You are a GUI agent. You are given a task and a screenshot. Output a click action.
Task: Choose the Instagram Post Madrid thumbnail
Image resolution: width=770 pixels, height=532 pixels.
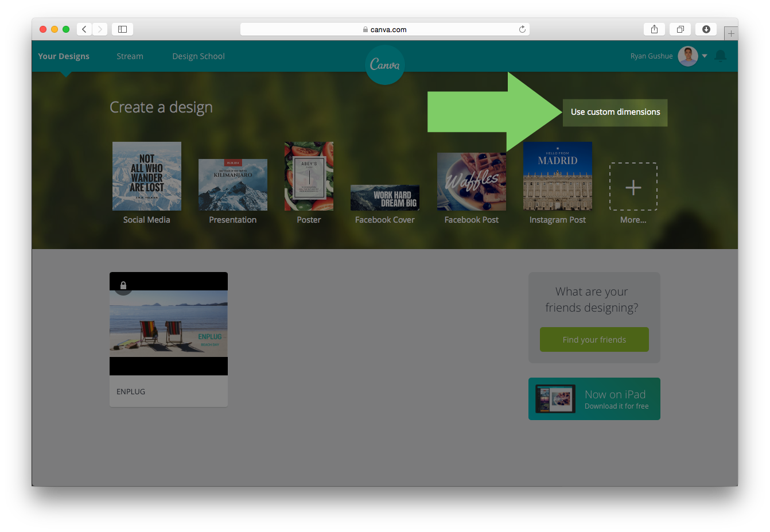pos(558,176)
